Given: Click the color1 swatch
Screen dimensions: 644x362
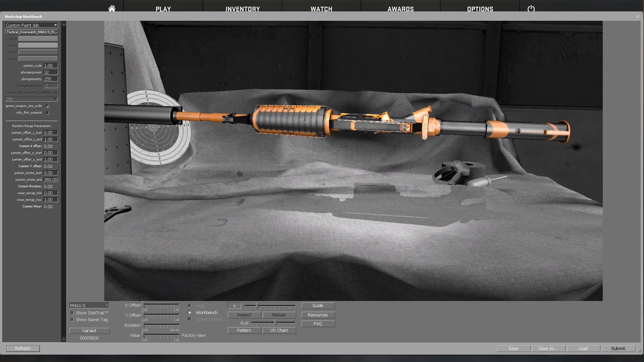Looking at the screenshot, I should [38, 46].
